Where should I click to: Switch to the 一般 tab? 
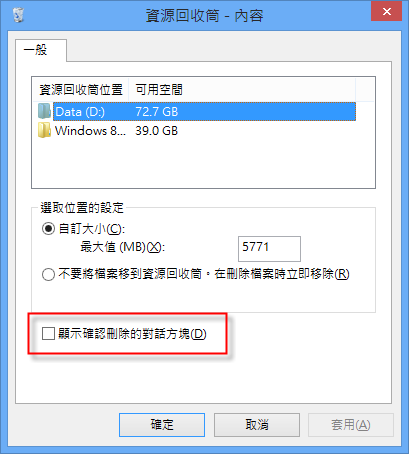coord(36,50)
